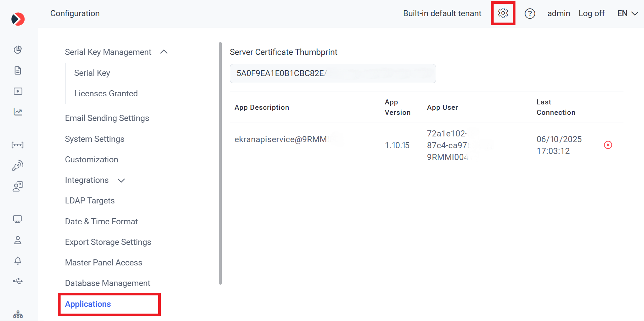Click the admin user link
The width and height of the screenshot is (644, 321).
(558, 13)
